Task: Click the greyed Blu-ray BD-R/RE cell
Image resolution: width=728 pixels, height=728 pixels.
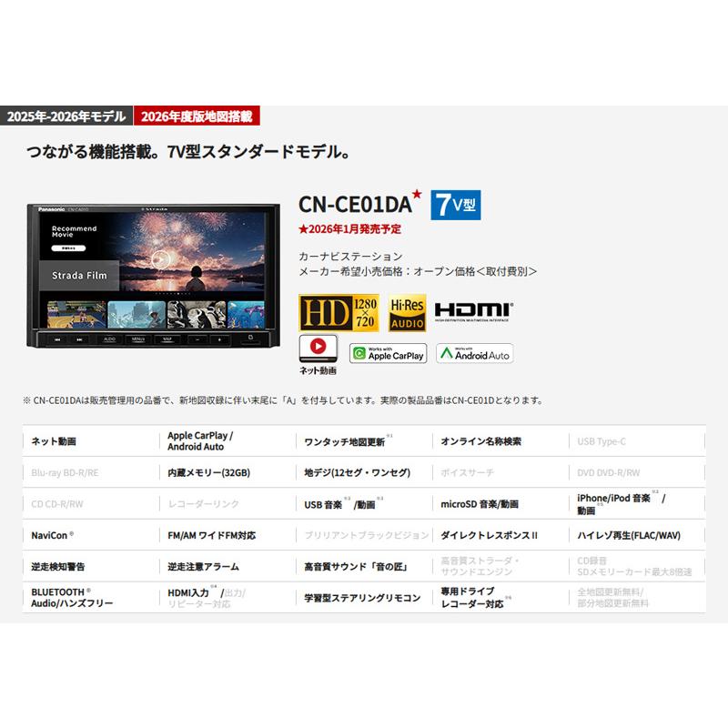Action: click(90, 472)
